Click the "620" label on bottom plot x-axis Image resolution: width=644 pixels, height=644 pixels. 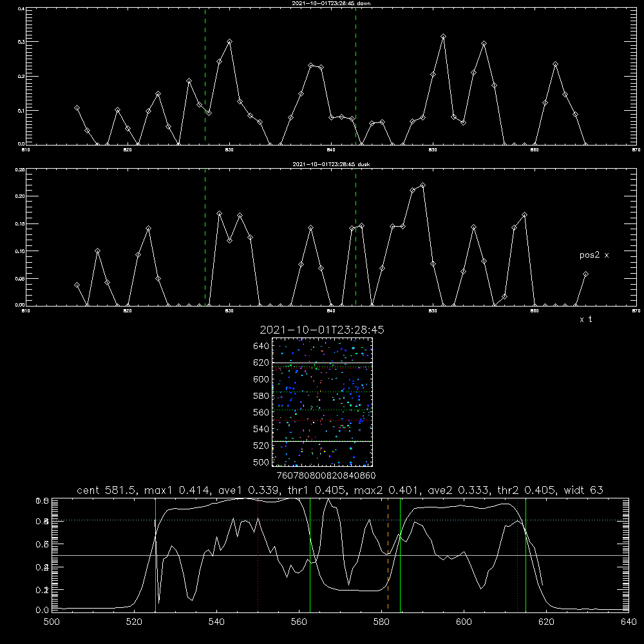(547, 622)
